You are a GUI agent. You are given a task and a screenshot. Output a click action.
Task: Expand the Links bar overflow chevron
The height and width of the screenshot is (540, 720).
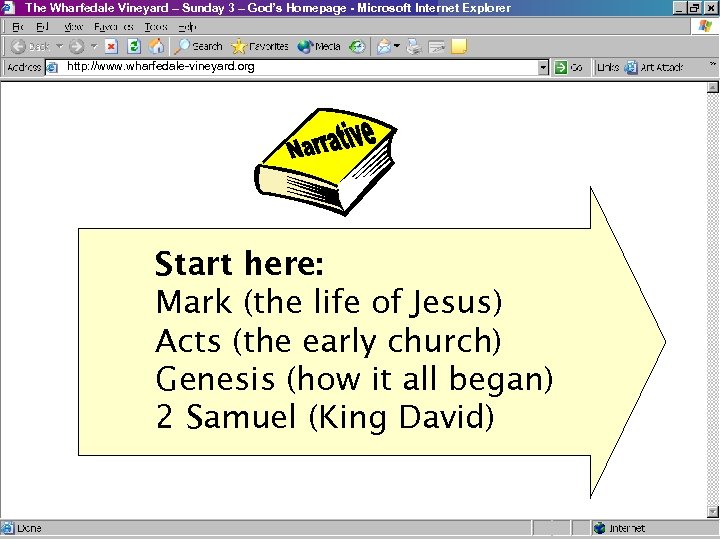pyautogui.click(x=713, y=64)
